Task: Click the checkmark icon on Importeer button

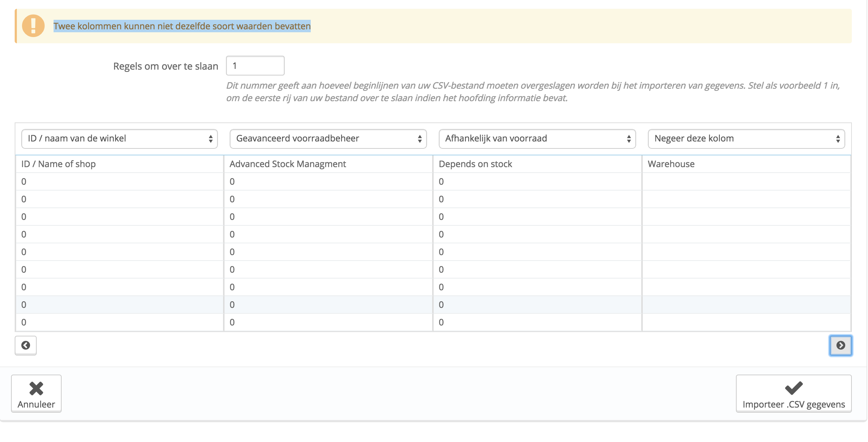Action: coord(794,388)
